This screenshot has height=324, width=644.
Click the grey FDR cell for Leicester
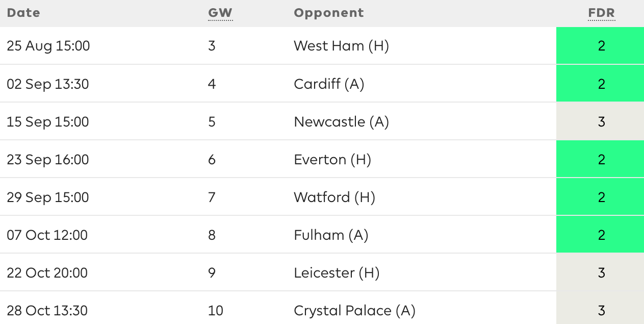tap(600, 272)
